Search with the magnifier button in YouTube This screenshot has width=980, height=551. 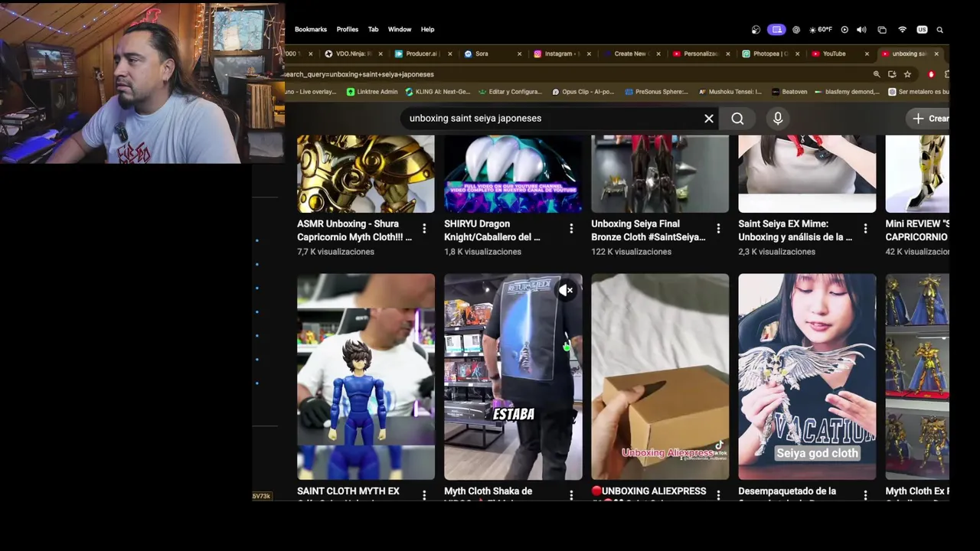coord(737,119)
